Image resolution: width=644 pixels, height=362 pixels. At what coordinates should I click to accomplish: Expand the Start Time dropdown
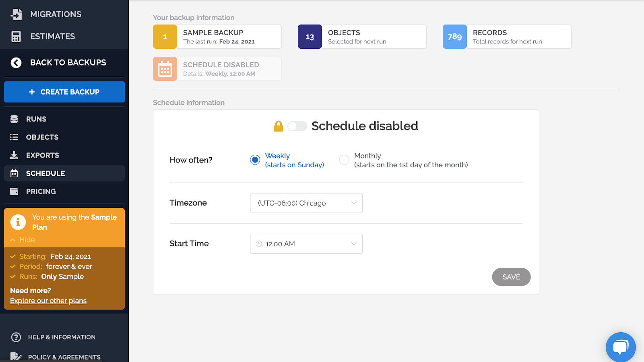pyautogui.click(x=306, y=244)
